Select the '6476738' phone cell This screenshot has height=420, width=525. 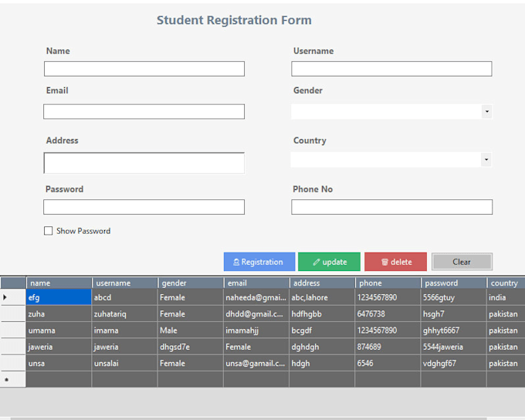[388, 313]
